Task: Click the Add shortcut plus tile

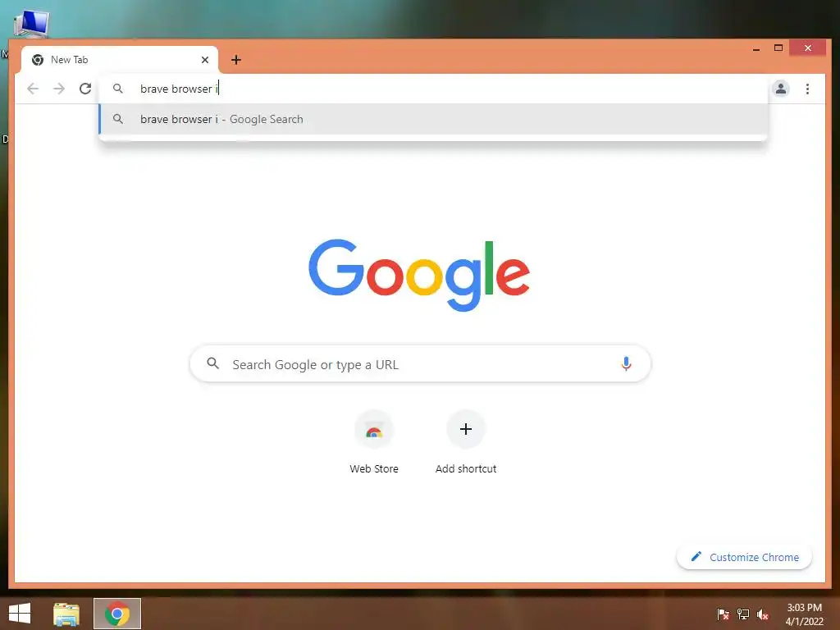Action: 466,429
